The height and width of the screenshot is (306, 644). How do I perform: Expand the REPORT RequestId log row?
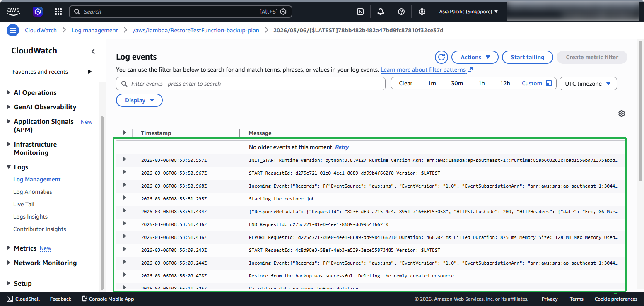(124, 236)
